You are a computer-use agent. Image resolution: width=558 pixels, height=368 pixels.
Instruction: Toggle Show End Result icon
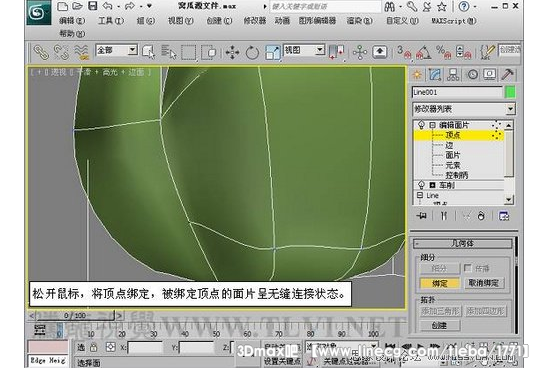tap(443, 216)
